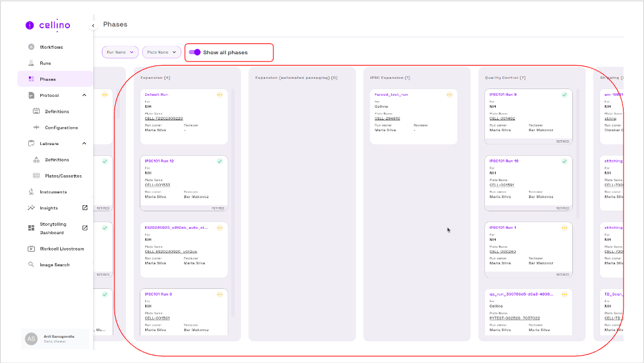
Task: Click status dots icon on Default Run card
Action: 219,95
